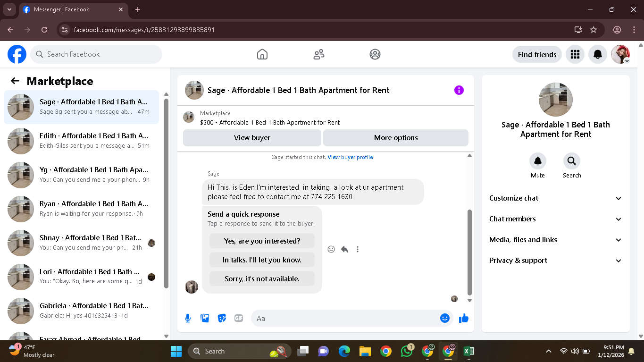Click the More options button
Viewport: 644px width, 362px height.
point(396,138)
